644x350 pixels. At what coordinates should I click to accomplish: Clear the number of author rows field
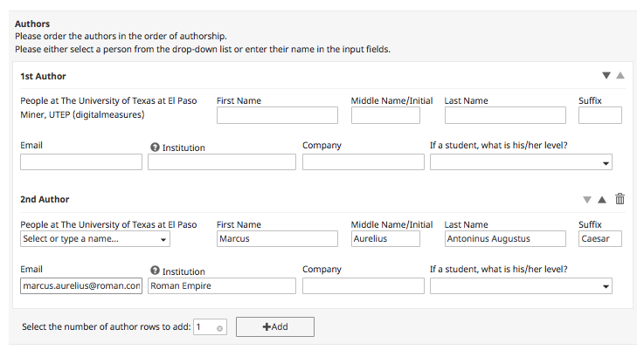click(x=219, y=328)
